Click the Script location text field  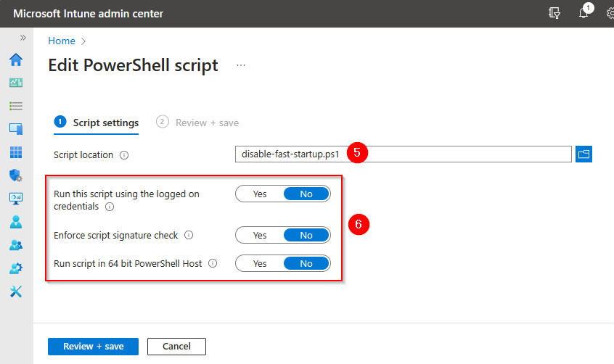coord(403,154)
